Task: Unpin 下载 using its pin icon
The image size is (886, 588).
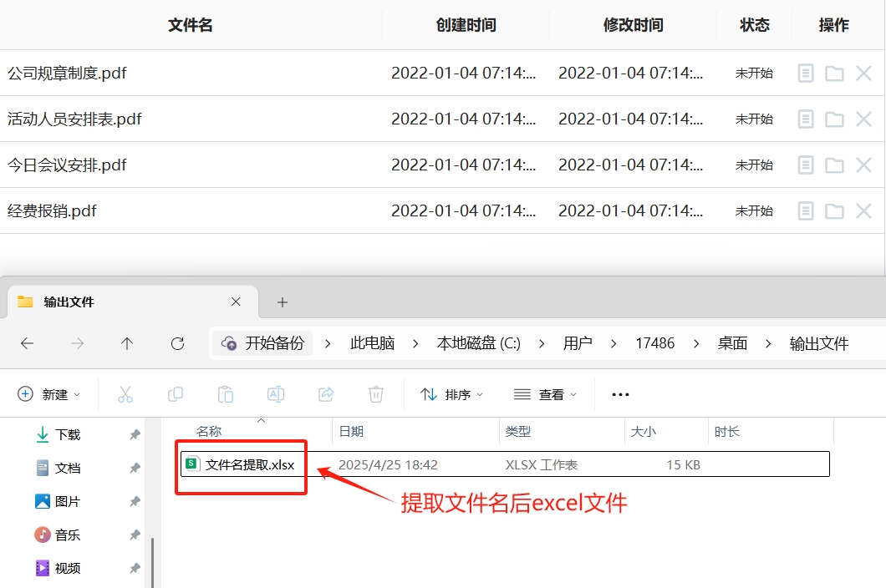Action: coord(135,435)
